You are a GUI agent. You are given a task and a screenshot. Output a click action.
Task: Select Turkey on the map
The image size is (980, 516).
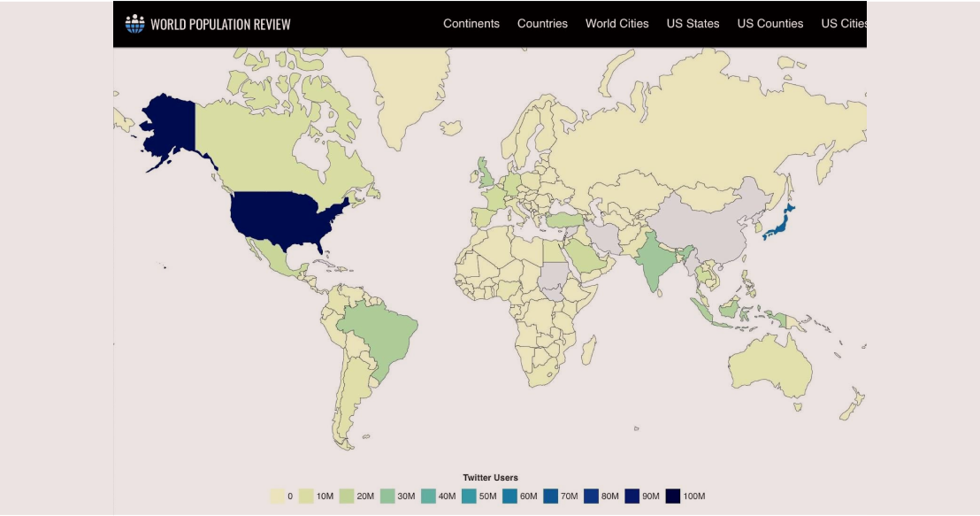(x=566, y=219)
